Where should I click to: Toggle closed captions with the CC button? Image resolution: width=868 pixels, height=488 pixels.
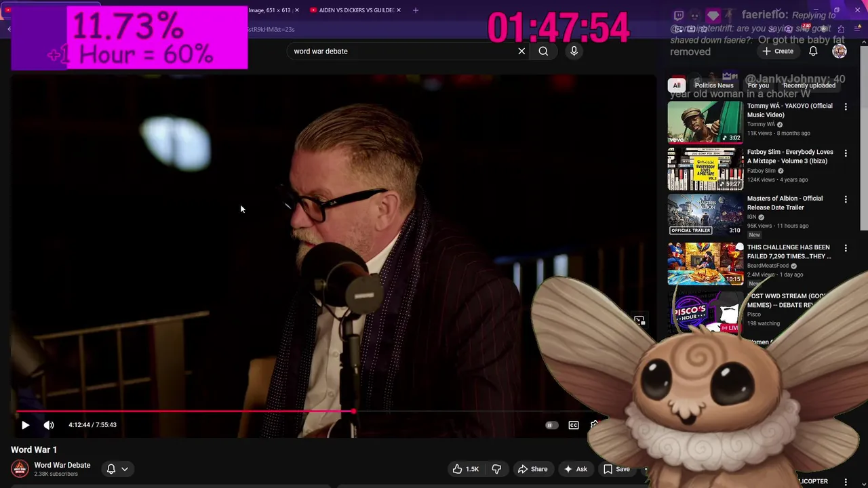574,425
